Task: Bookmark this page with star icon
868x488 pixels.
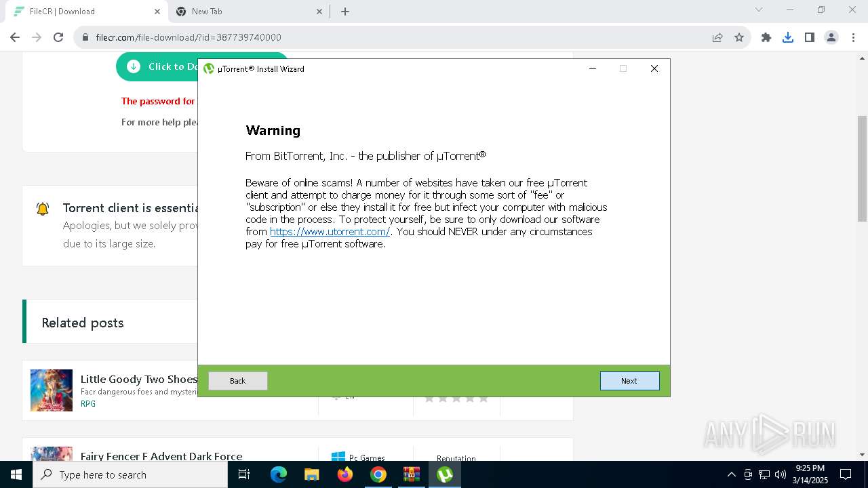Action: click(739, 37)
